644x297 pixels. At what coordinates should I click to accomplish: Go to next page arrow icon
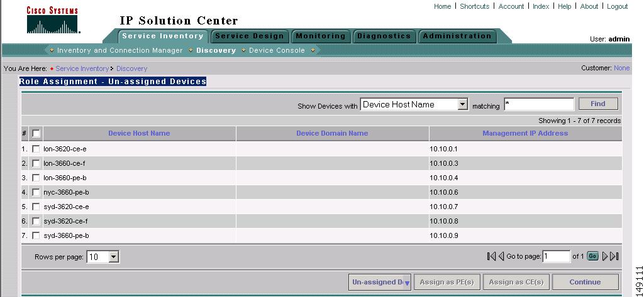point(604,256)
